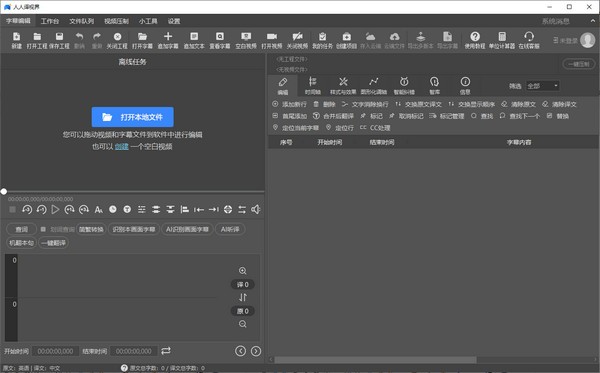Click the 一键压制 button

(x=579, y=64)
